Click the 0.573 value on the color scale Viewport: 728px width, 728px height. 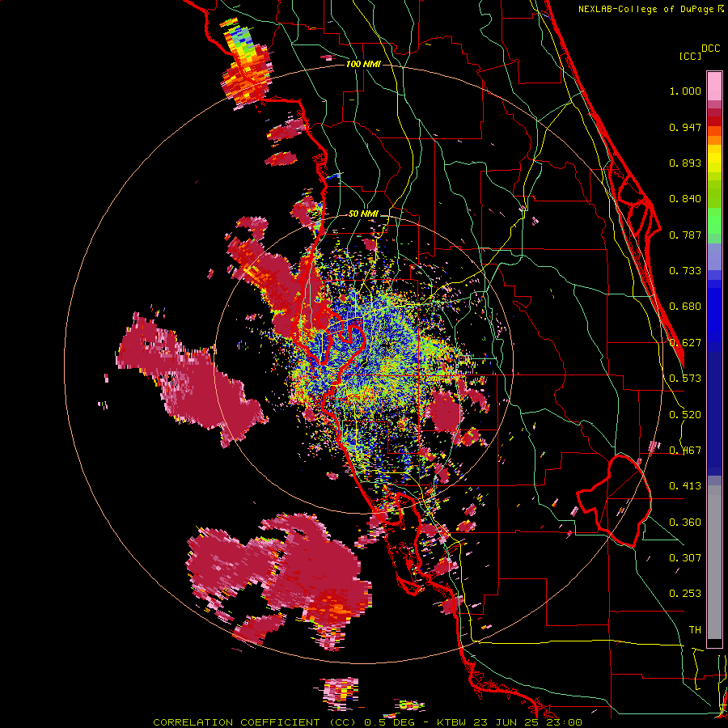(x=685, y=379)
